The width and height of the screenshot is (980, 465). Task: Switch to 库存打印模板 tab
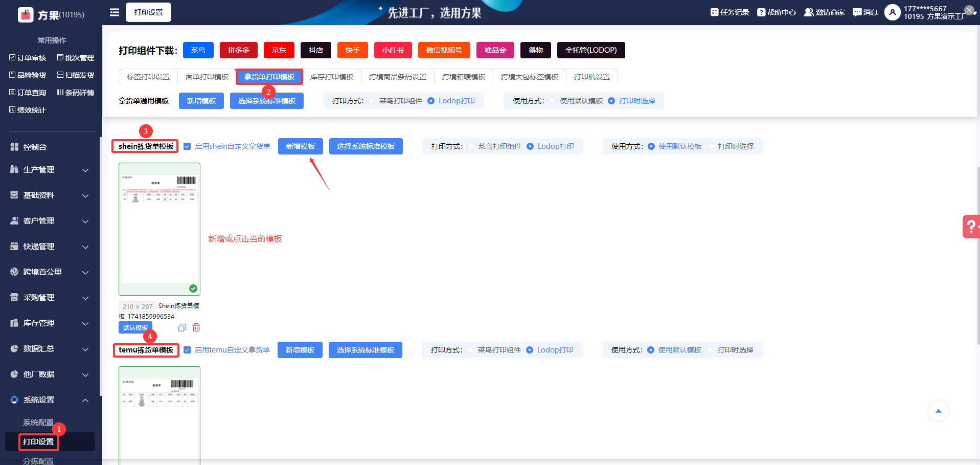332,77
